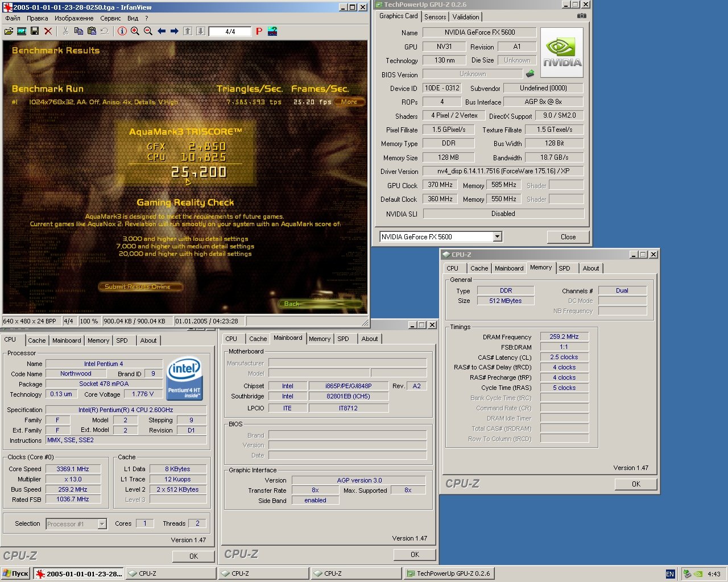Image resolution: width=728 pixels, height=582 pixels.
Task: Open the Файл menu in IrfanView
Action: click(13, 18)
